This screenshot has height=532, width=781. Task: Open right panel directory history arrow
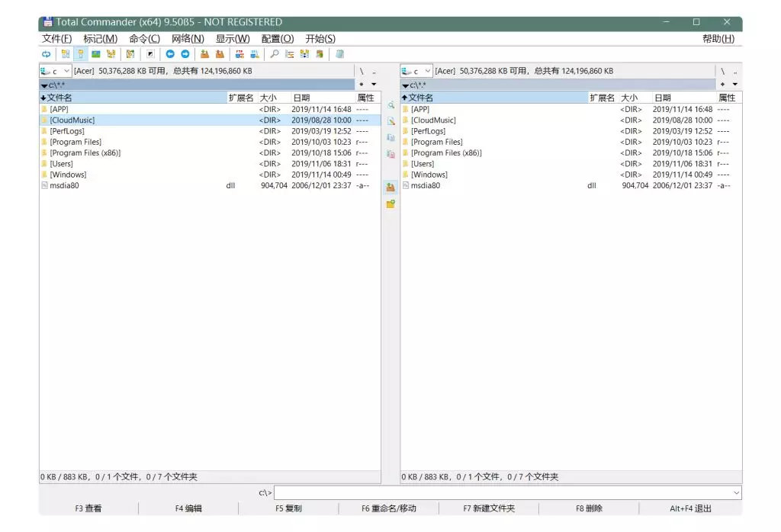(x=735, y=85)
